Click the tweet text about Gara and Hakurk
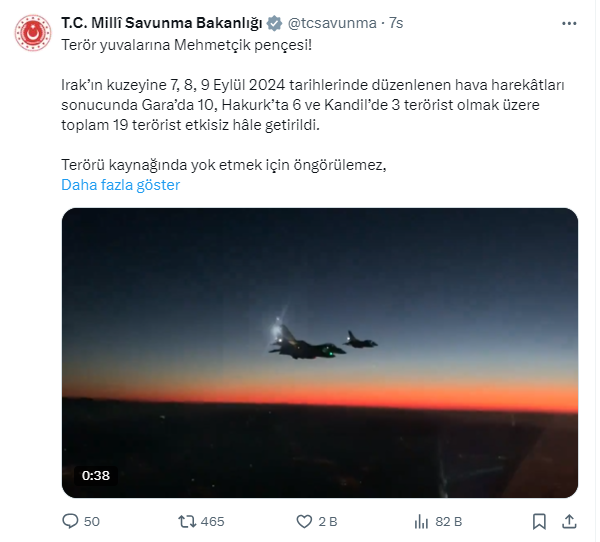 [300, 108]
